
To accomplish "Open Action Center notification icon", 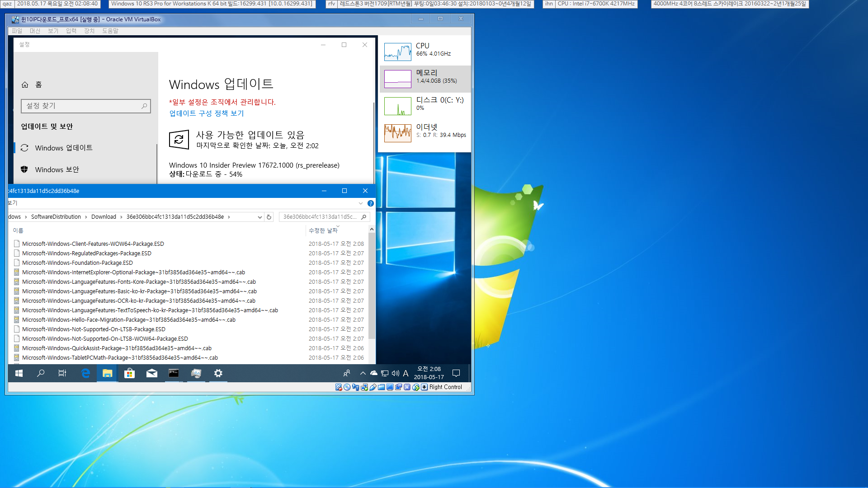I will coord(456,373).
